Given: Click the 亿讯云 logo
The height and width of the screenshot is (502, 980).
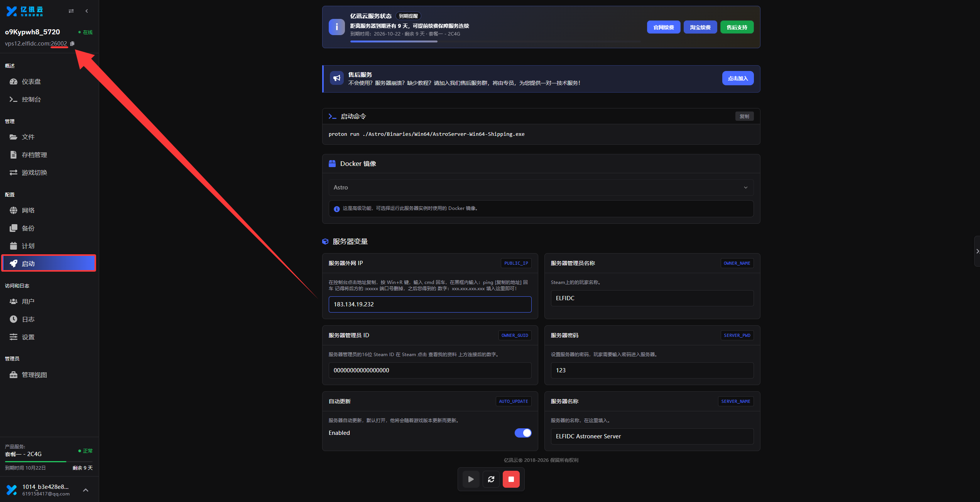Looking at the screenshot, I should tap(25, 11).
